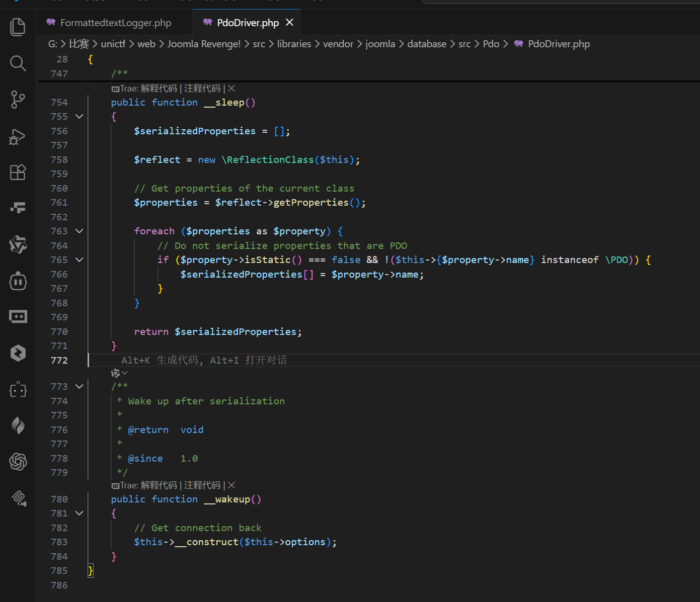
Task: Open the Explorer view in the activity bar
Action: [x=18, y=27]
